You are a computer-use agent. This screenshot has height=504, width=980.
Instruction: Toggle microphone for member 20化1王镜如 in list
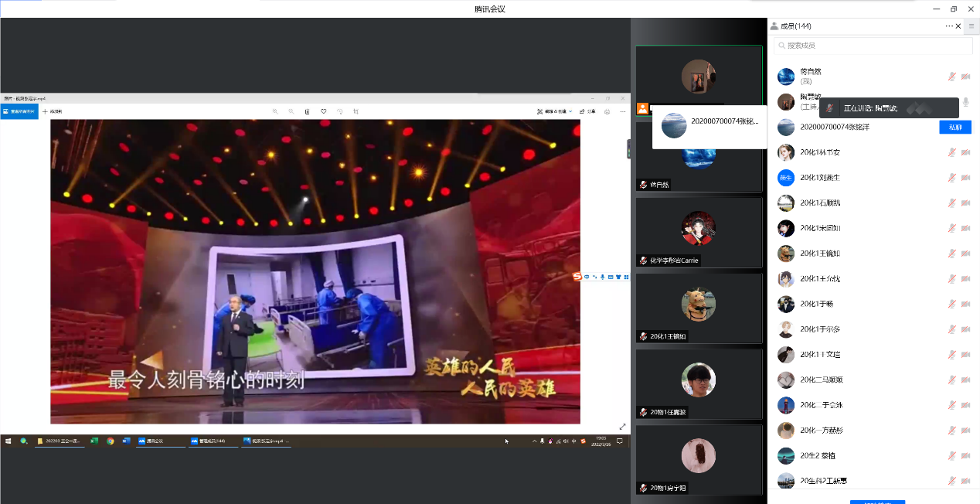click(952, 254)
